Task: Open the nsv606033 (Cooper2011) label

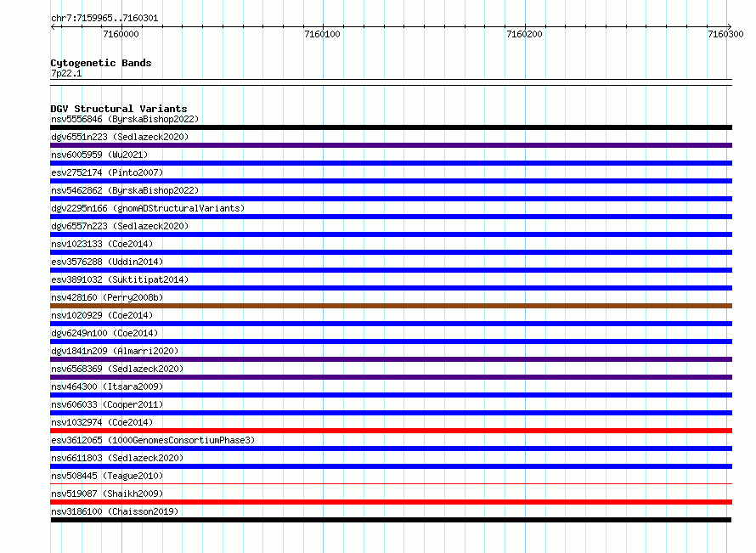Action: (107, 404)
